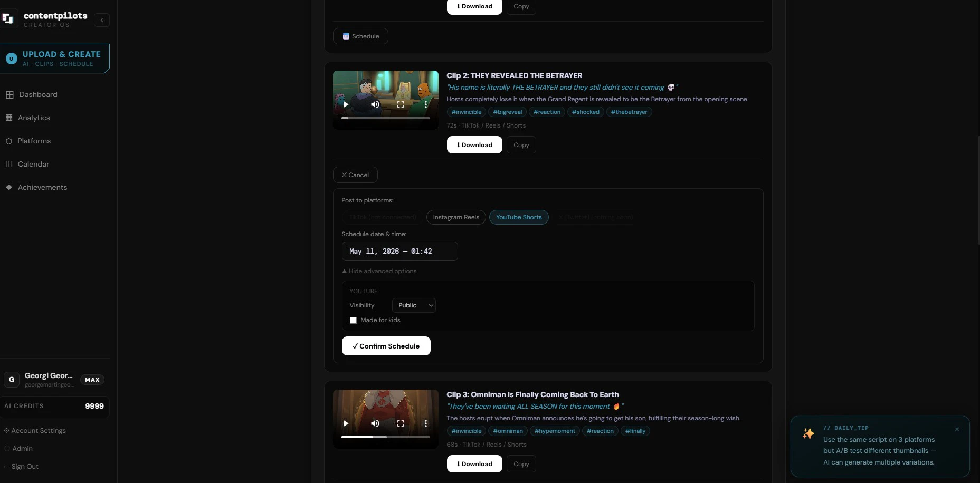Click the contentpilots logo icon
The width and height of the screenshot is (980, 483).
[7, 19]
